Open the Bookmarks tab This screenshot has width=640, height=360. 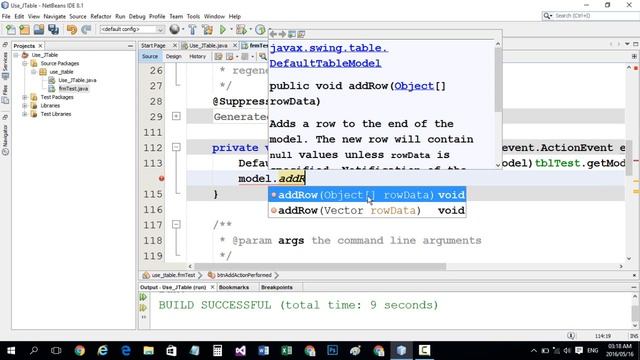[234, 287]
